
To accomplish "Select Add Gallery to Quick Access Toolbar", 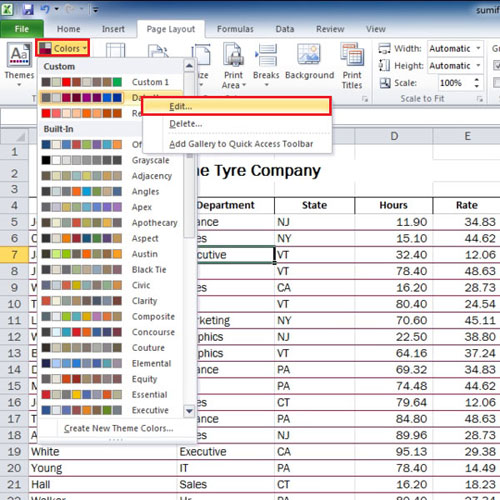I will pyautogui.click(x=237, y=144).
